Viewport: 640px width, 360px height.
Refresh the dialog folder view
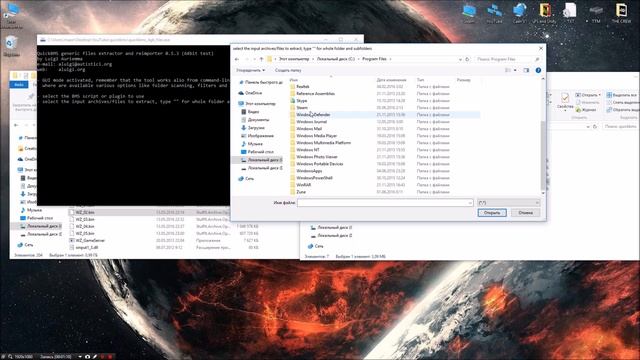[x=468, y=59]
